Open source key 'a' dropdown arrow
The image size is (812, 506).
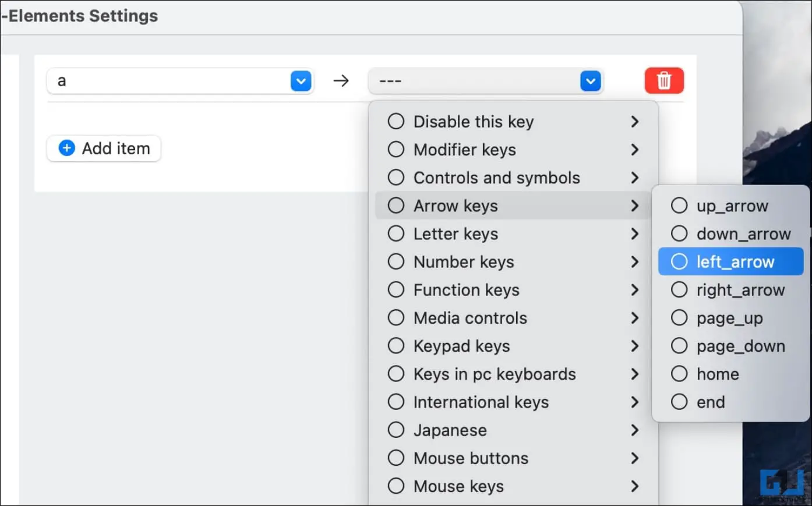tap(301, 81)
